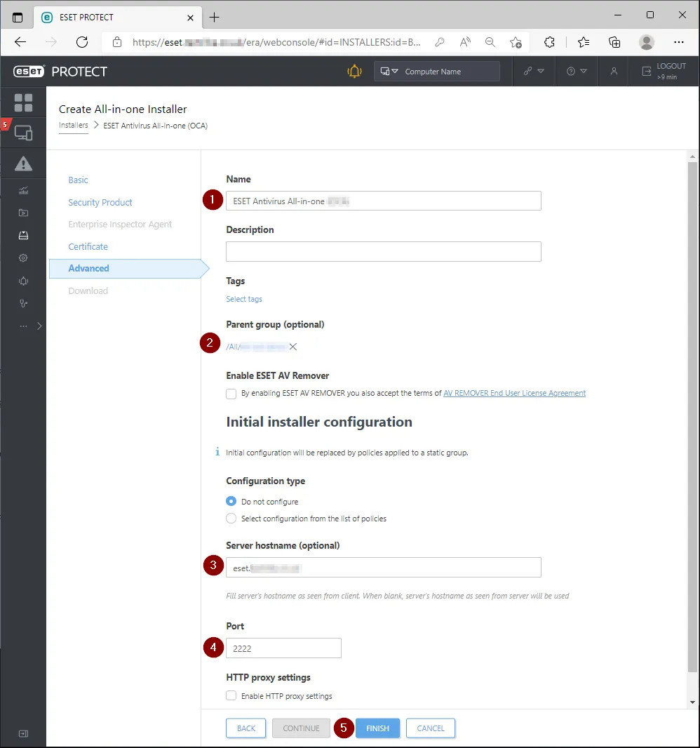Viewport: 700px width, 748px height.
Task: Open the browser zoom magnifier icon
Action: [490, 42]
